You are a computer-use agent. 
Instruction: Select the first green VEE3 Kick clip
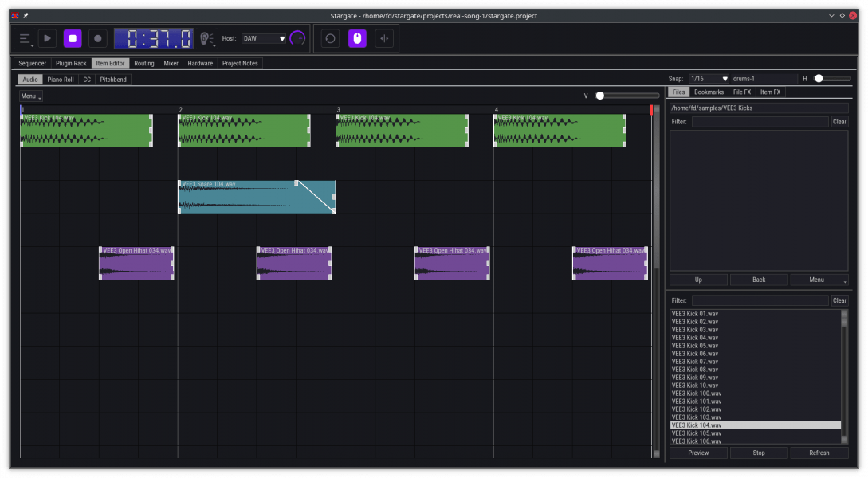pyautogui.click(x=86, y=131)
